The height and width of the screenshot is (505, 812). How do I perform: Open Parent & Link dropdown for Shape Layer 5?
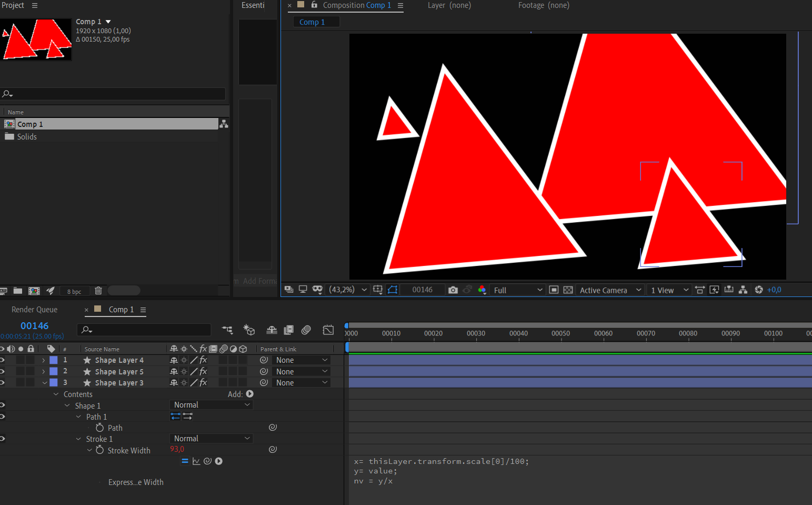click(301, 371)
